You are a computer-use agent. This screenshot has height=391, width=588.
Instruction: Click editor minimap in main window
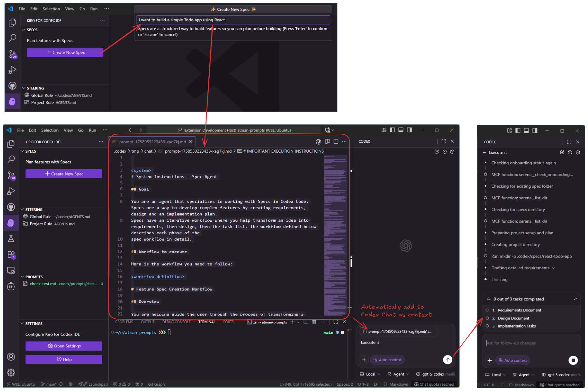pos(335,235)
